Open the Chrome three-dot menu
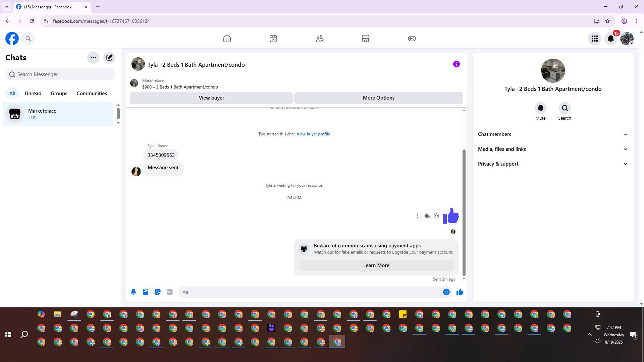 636,21
